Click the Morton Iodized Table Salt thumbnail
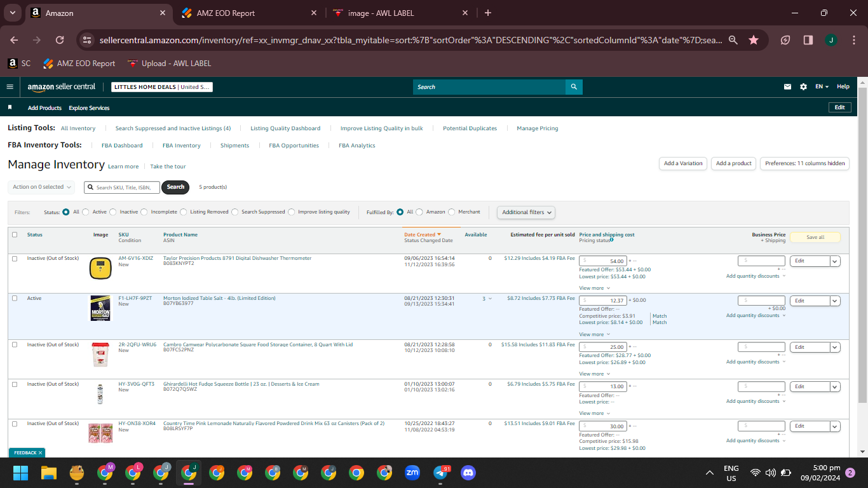868x488 pixels. [x=100, y=308]
